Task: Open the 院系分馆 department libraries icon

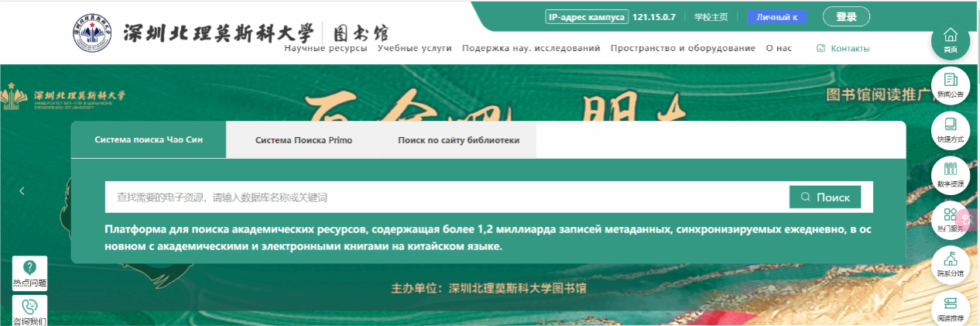Action: tap(950, 264)
